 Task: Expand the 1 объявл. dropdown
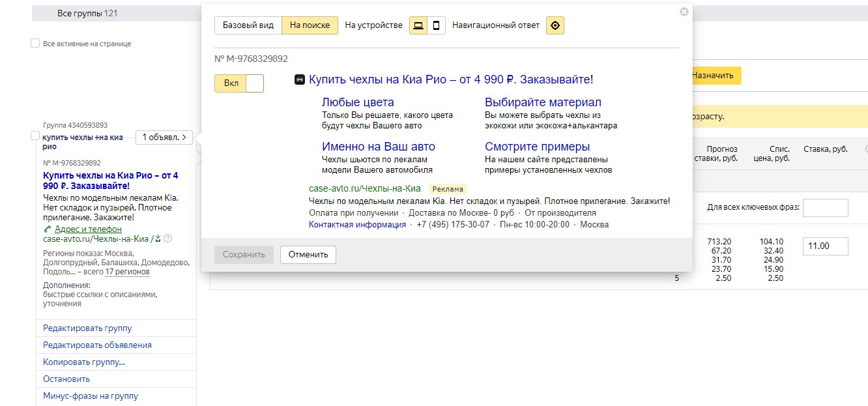[x=164, y=138]
